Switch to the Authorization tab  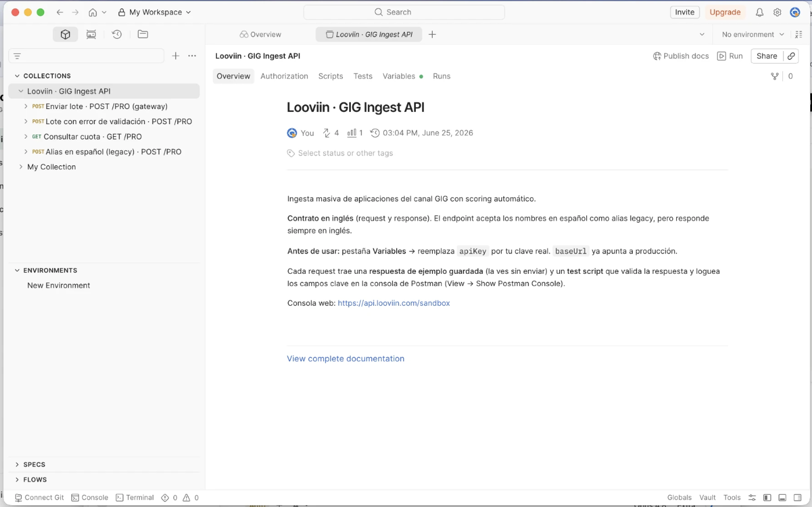284,76
